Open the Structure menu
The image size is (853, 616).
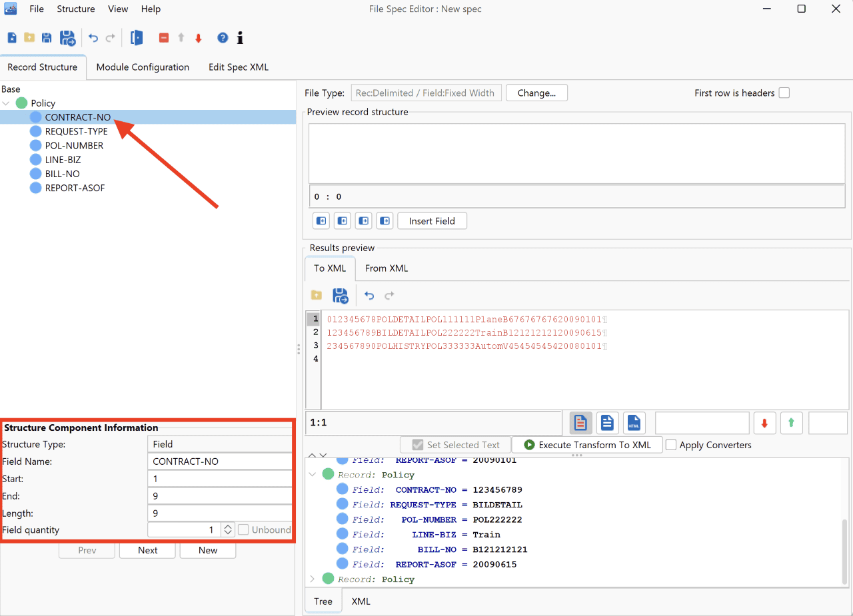[x=76, y=9]
